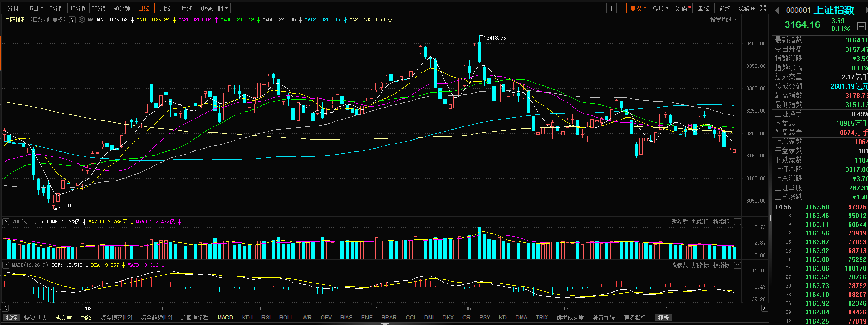Toggle the 指标 indicator button
The width and height of the screenshot is (868, 325).
(x=12, y=318)
